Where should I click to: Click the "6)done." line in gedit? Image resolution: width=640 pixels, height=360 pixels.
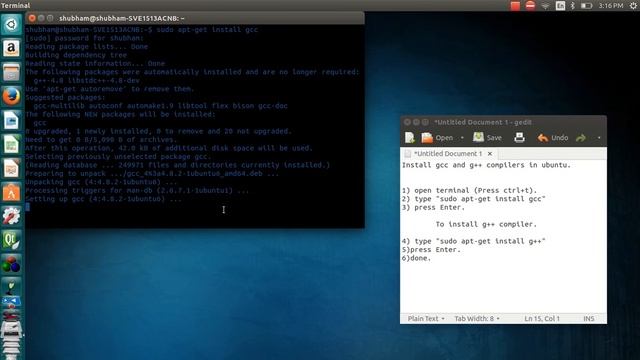416,258
